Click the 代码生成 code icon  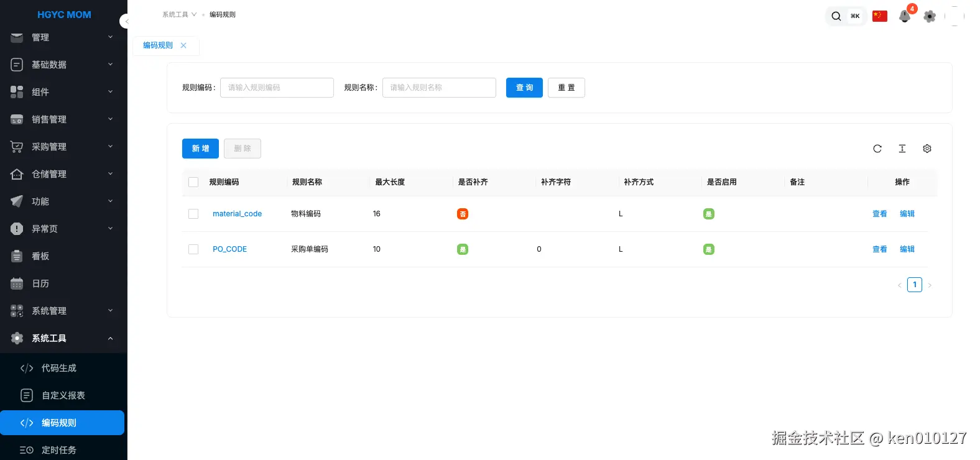(27, 368)
